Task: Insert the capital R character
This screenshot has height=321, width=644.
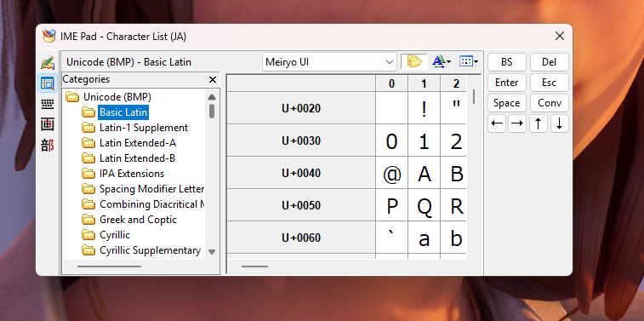Action: tap(453, 205)
